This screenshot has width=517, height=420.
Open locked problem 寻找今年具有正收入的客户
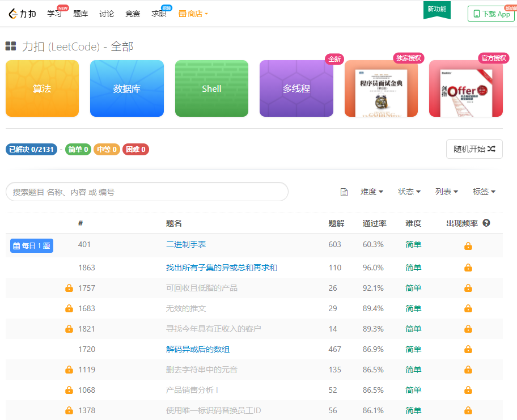click(214, 329)
